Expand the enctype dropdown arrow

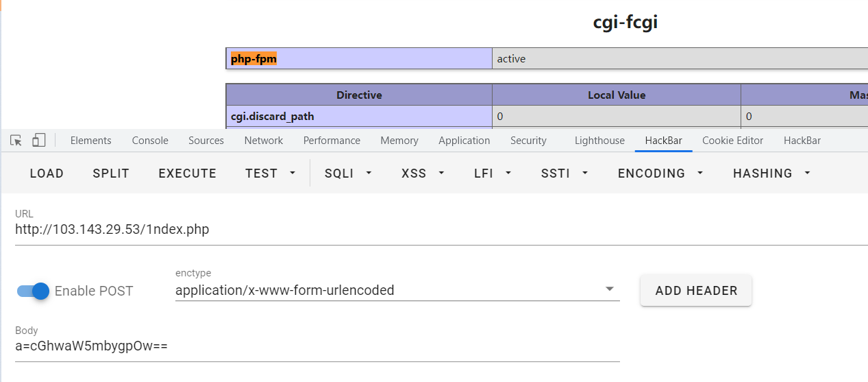[x=609, y=289]
